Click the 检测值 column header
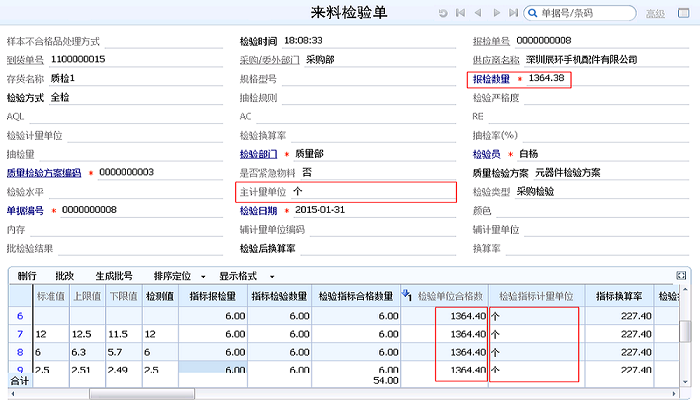Viewport: 700px width, 401px height. pos(160,296)
